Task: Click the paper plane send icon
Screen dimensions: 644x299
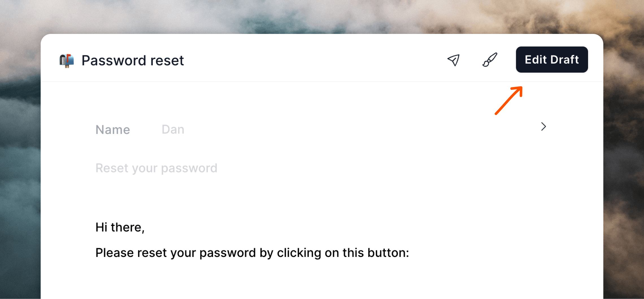Action: pyautogui.click(x=454, y=60)
